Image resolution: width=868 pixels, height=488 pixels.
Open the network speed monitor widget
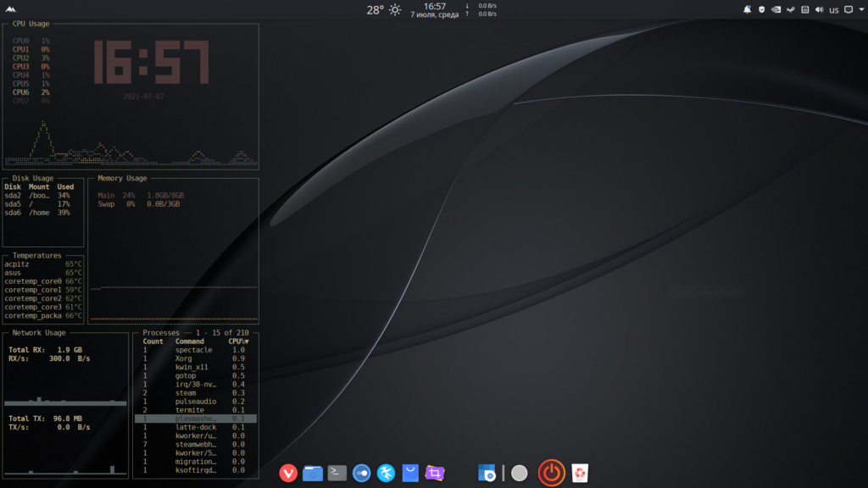[x=481, y=10]
